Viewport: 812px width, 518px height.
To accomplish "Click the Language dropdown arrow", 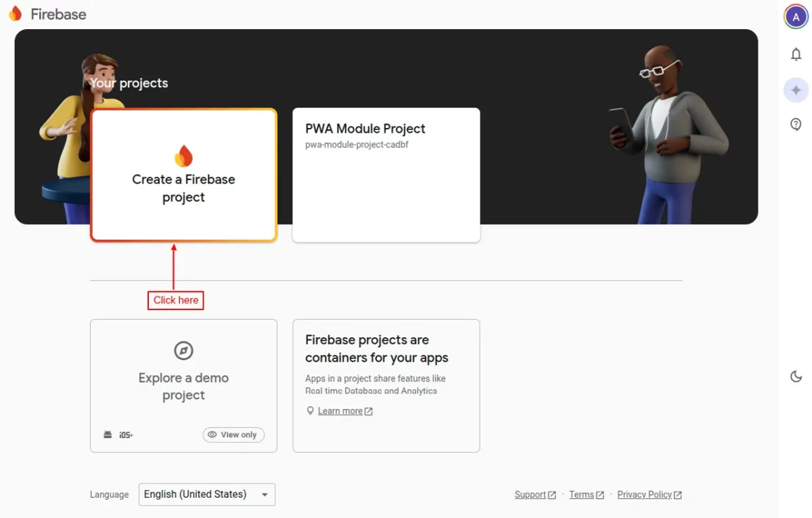I will (265, 495).
